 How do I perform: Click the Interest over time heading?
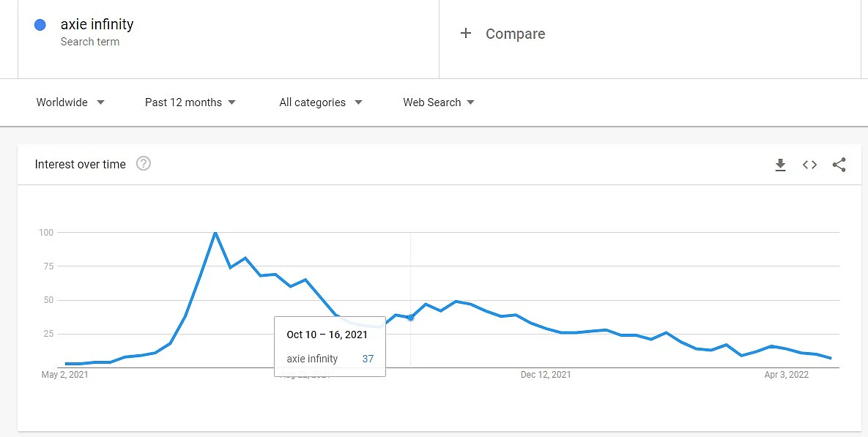click(x=81, y=164)
